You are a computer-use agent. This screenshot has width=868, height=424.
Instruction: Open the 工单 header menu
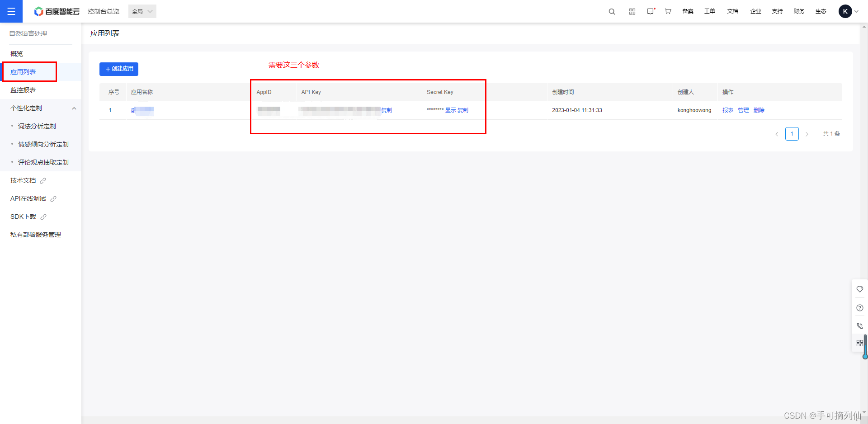coord(710,11)
